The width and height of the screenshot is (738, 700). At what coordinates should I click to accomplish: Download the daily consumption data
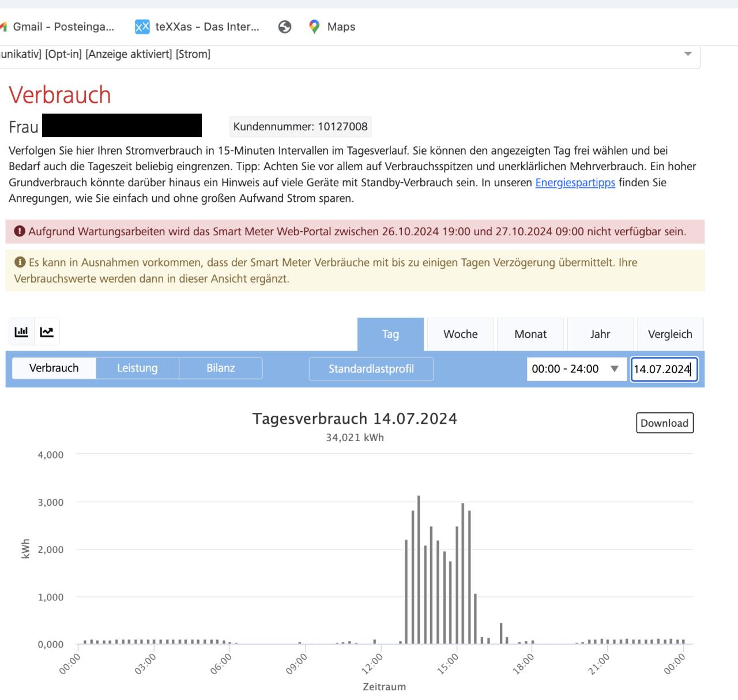665,423
